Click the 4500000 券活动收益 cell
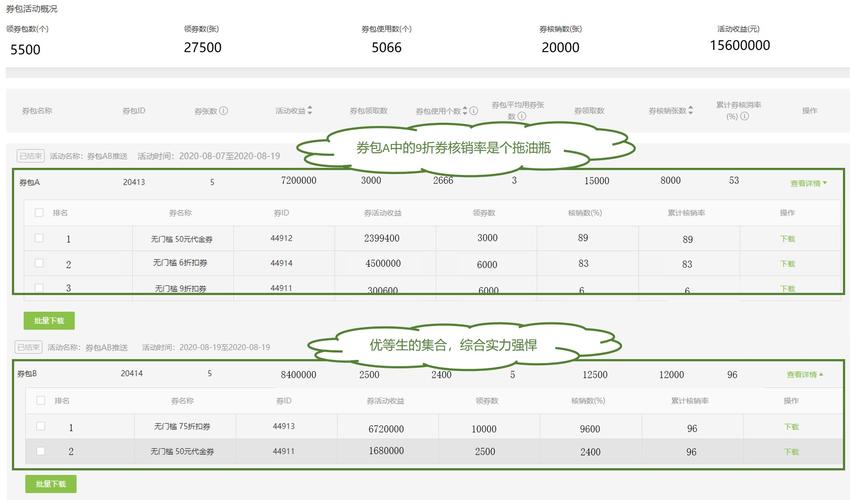The height and width of the screenshot is (500, 850). (x=383, y=264)
